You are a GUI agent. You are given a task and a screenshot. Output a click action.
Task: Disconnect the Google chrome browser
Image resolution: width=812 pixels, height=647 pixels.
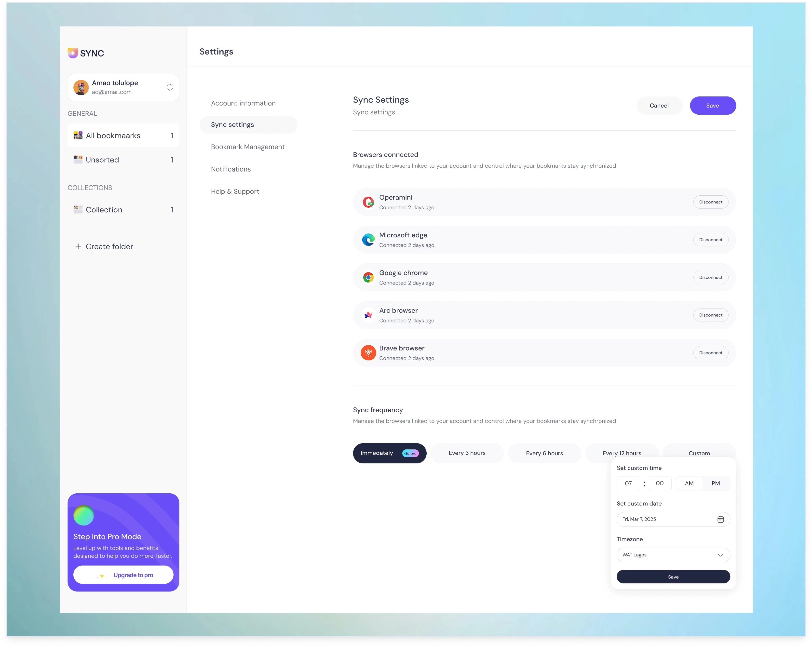pos(710,278)
